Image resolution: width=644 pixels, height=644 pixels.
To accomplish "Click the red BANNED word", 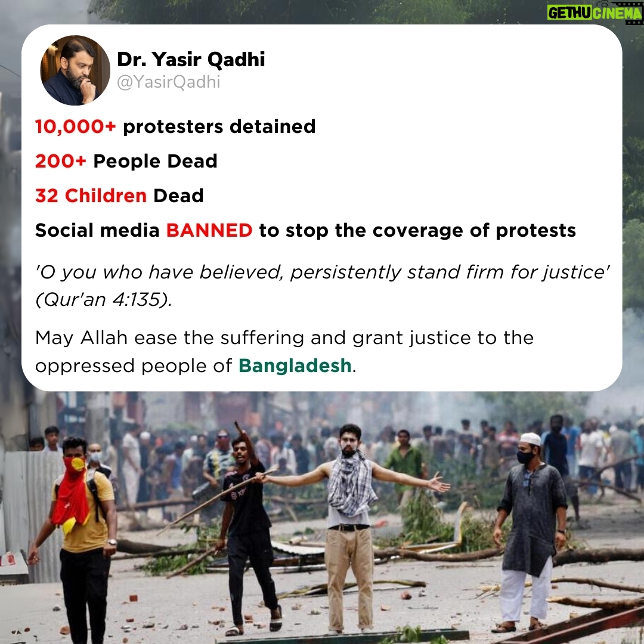I will point(209,230).
